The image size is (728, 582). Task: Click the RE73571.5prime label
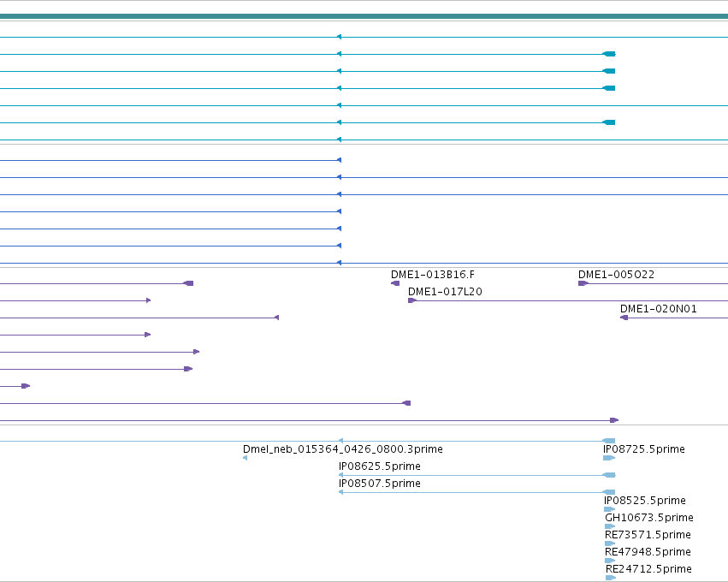pos(648,535)
